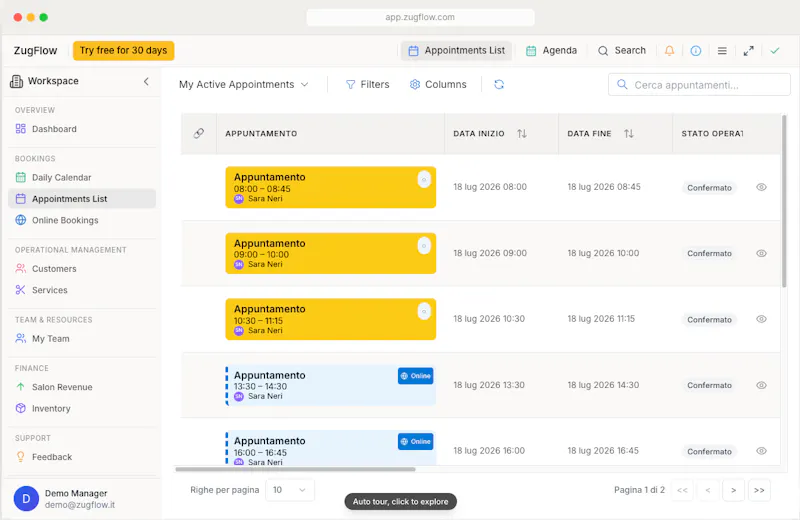Go to previous page button
This screenshot has width=800, height=520.
(708, 490)
